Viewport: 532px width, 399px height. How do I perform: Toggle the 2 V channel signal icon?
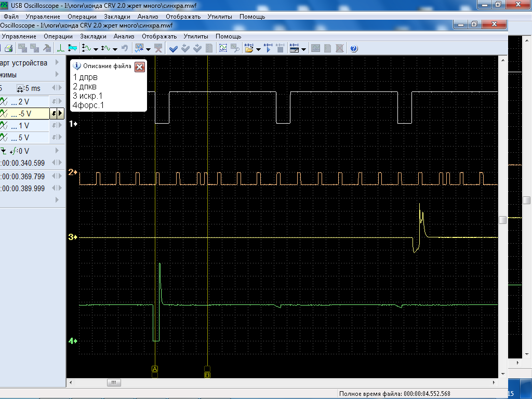(x=4, y=101)
